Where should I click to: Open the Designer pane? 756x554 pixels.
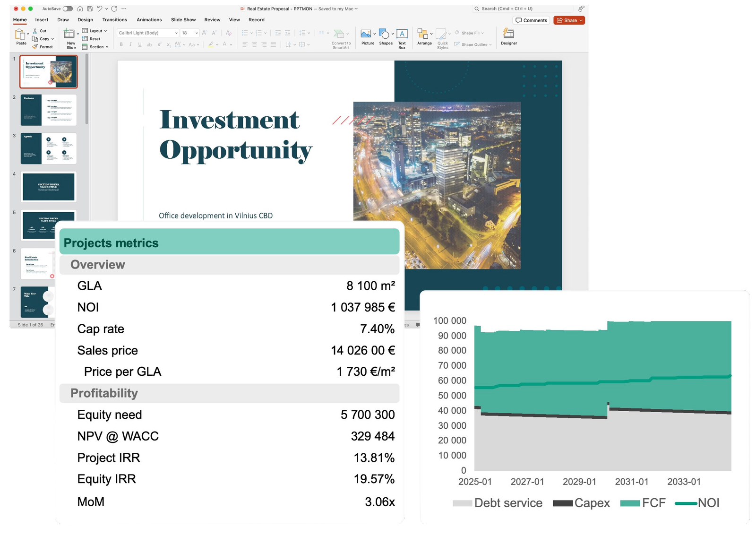[508, 34]
